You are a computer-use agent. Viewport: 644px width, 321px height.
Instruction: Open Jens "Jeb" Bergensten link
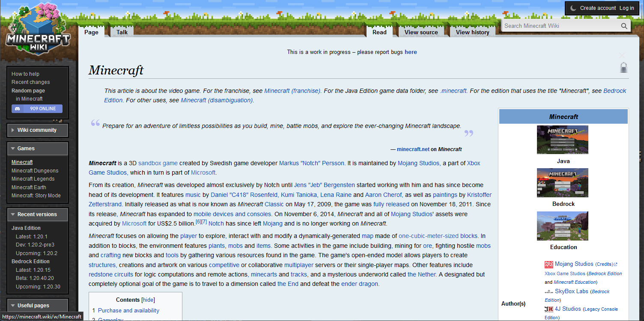tap(325, 185)
